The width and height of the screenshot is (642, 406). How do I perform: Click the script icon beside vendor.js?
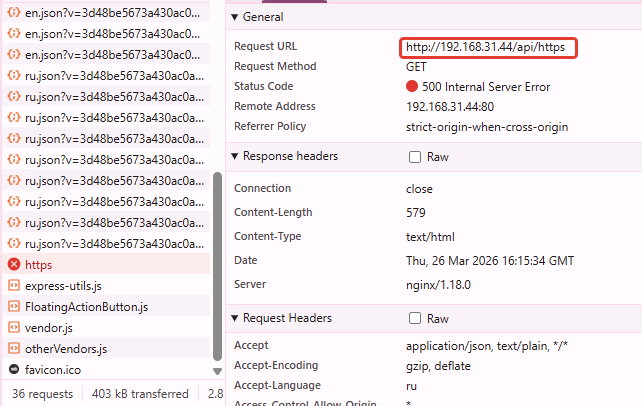click(14, 328)
